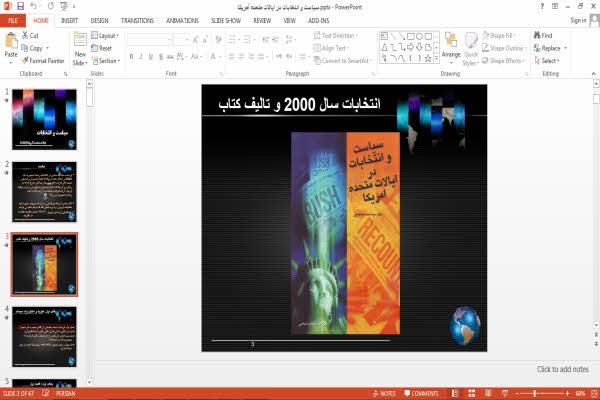Pick the rectangle shape from gallery
Image resolution: width=600 pixels, height=400 pixels.
411,36
